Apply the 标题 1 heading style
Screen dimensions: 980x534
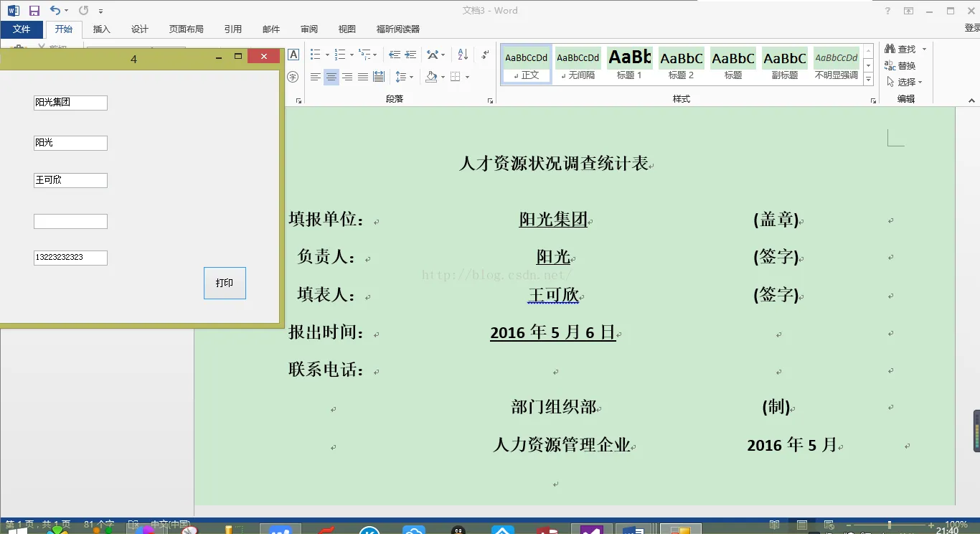(x=630, y=64)
